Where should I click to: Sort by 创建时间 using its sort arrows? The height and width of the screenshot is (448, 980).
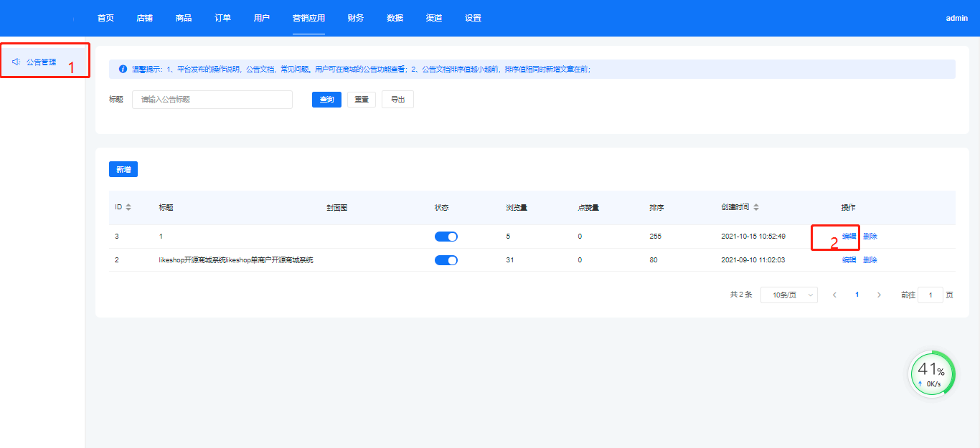pyautogui.click(x=756, y=207)
